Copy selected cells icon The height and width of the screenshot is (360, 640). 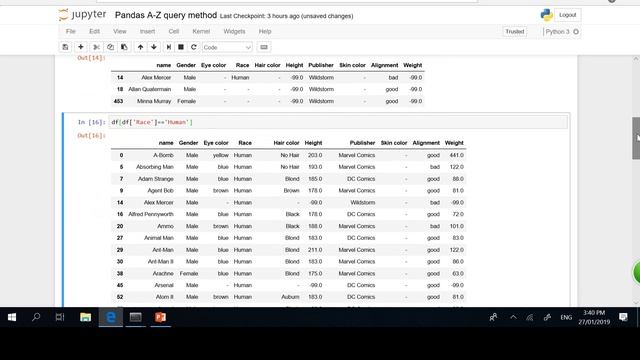click(x=110, y=47)
